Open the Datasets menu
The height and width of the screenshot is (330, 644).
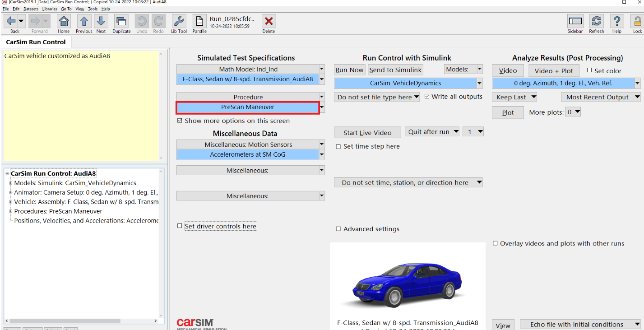coord(31,9)
